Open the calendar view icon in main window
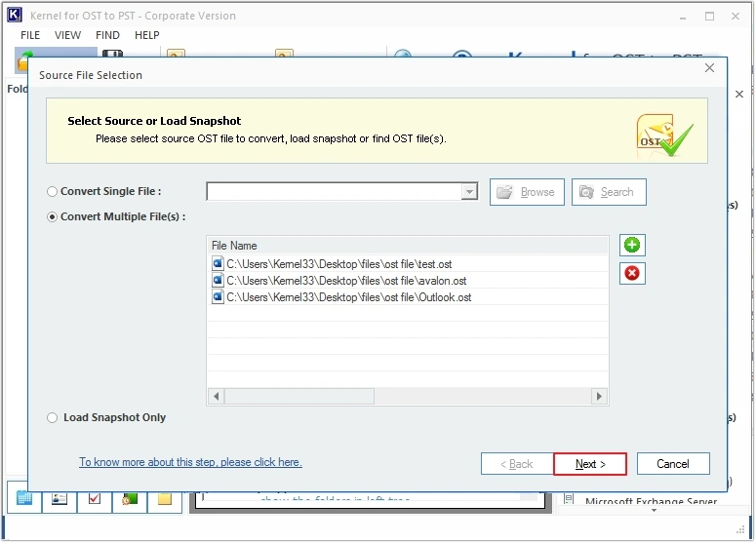Screen dimensions: 756x543 24,500
